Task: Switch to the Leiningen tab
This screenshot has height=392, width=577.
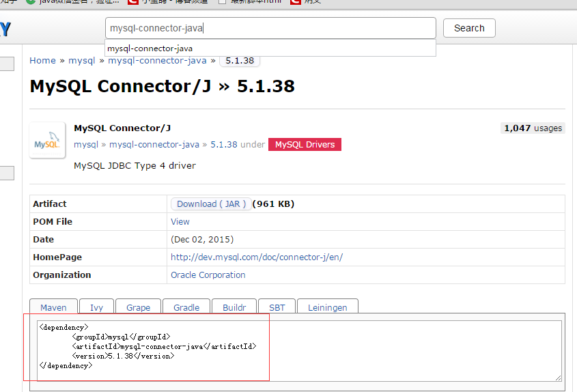Action: coord(328,307)
